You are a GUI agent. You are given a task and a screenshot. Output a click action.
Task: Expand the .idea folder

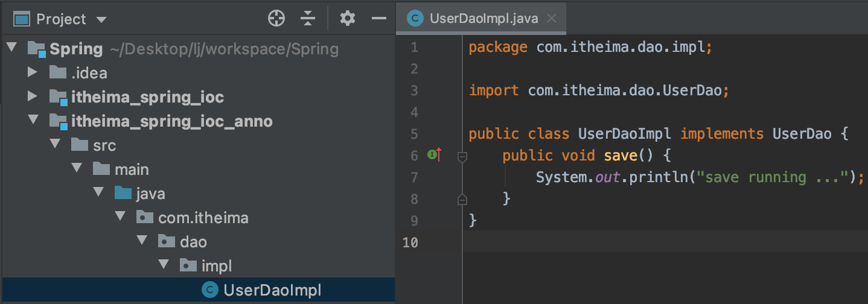click(x=33, y=73)
